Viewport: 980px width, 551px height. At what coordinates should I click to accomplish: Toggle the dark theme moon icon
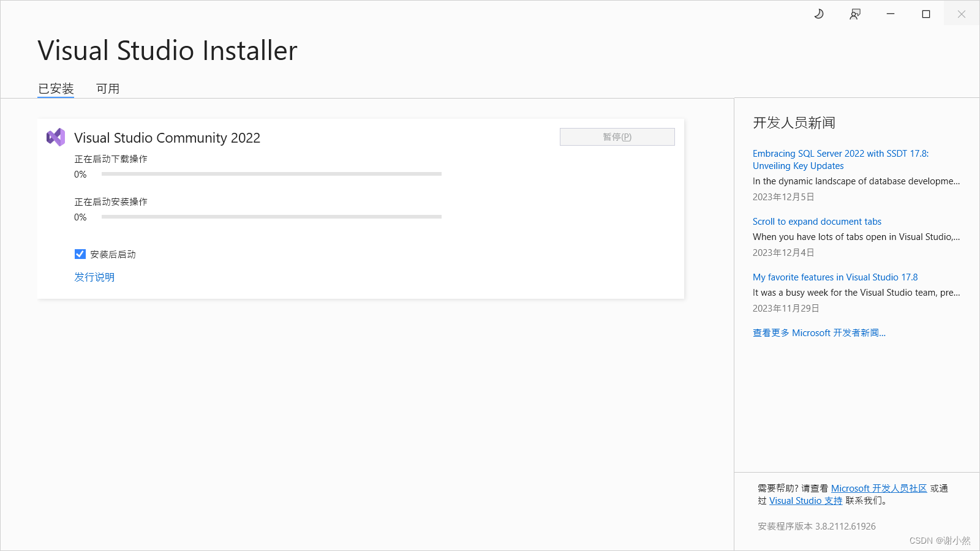coord(819,14)
